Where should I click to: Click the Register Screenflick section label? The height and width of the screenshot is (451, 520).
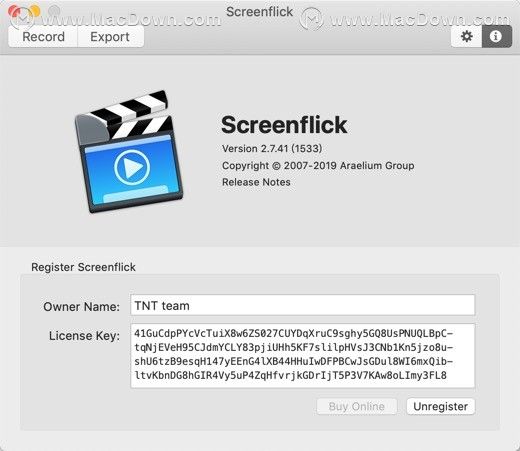(83, 267)
